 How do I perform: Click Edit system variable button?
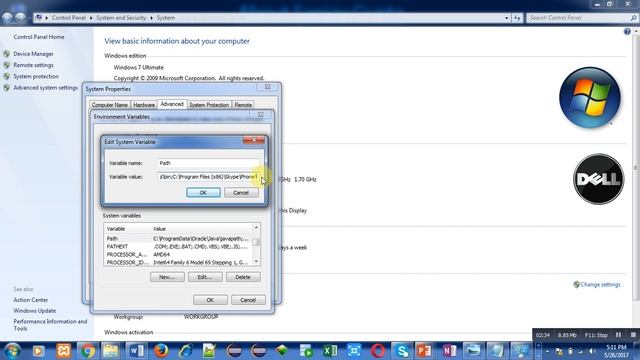[x=205, y=277]
